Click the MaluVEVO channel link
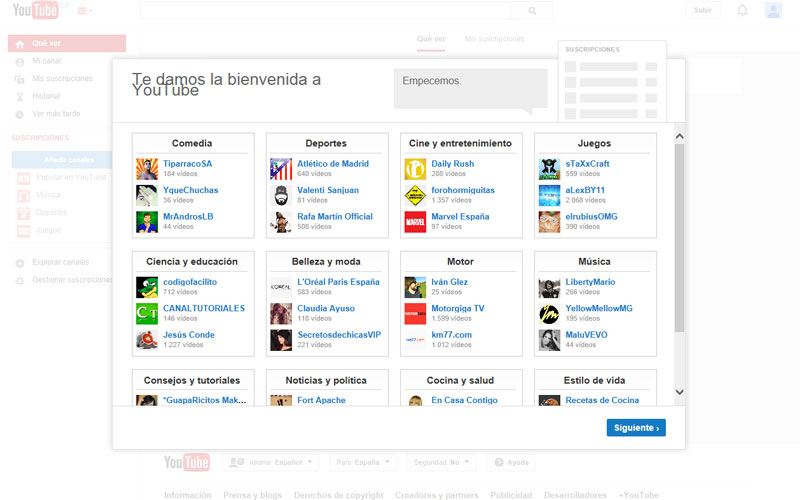Viewport: 800px width, 500px height. tap(586, 335)
